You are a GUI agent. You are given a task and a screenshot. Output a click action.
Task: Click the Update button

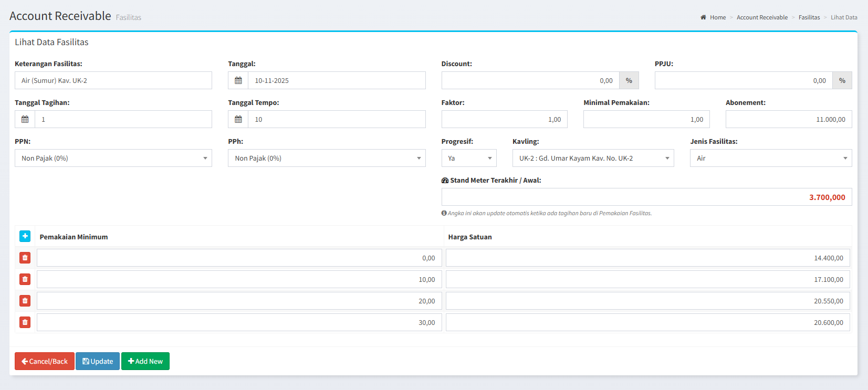pyautogui.click(x=98, y=361)
